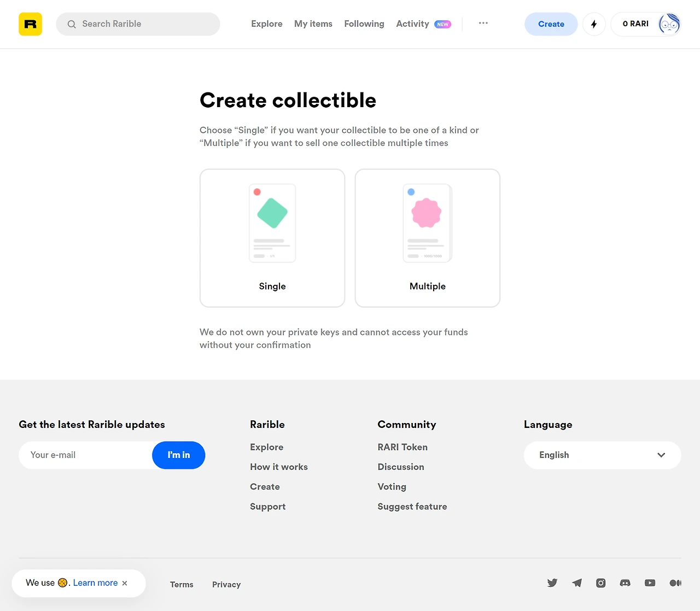Screen dimensions: 700x611
Task: Click the blue Create button
Action: coord(551,24)
